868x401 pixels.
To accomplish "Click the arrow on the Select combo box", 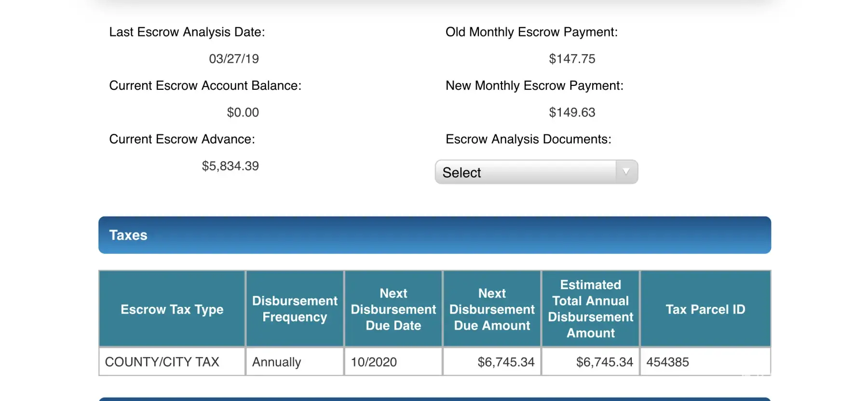I will point(626,172).
